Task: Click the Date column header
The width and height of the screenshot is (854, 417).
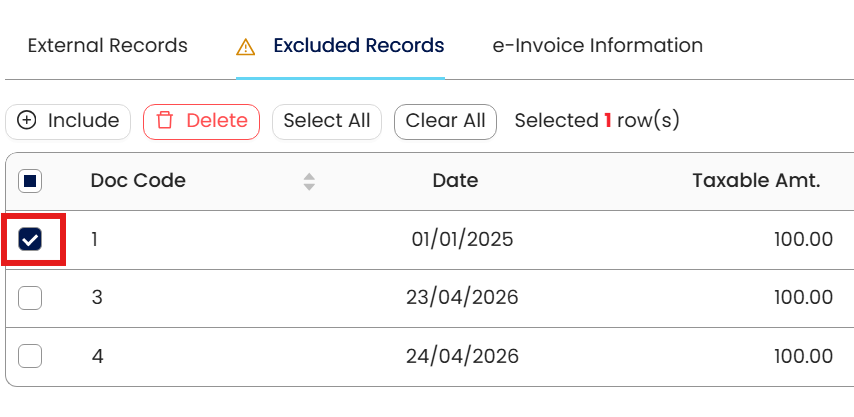Action: (x=455, y=181)
